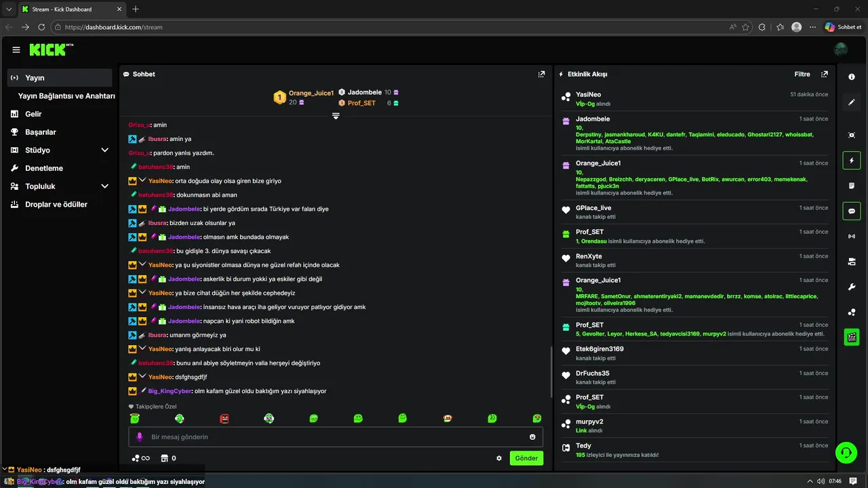Click Tedy raid event in activity feed
The image size is (868, 488).
click(x=695, y=450)
